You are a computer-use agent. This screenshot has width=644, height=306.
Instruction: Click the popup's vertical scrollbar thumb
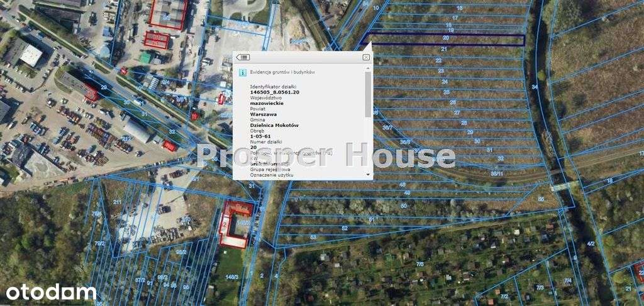click(x=367, y=94)
